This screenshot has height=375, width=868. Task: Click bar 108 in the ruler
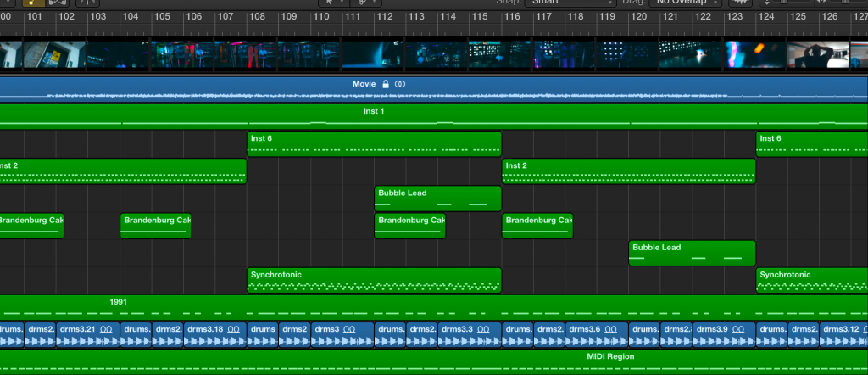[258, 17]
